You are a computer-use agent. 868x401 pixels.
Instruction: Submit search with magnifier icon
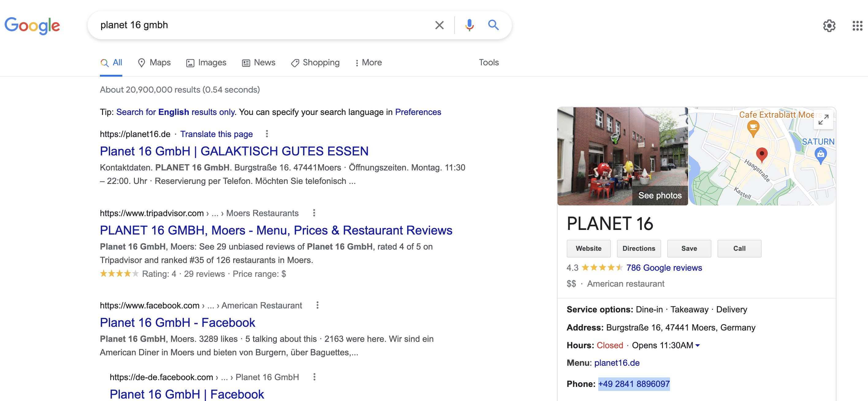493,25
